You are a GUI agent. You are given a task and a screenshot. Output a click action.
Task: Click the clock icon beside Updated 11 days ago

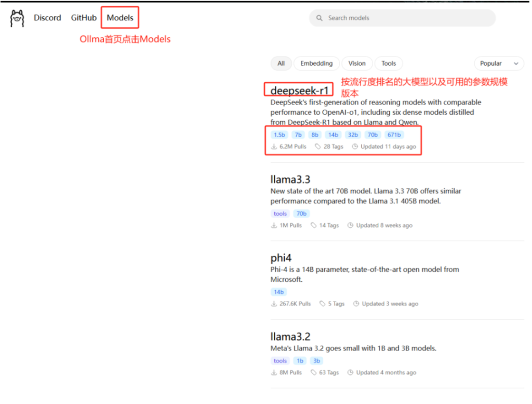pos(355,147)
